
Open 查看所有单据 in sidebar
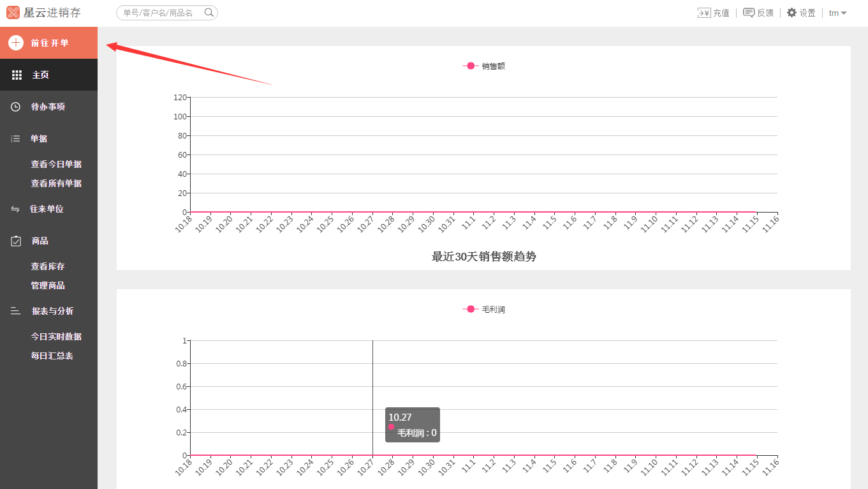pyautogui.click(x=56, y=184)
